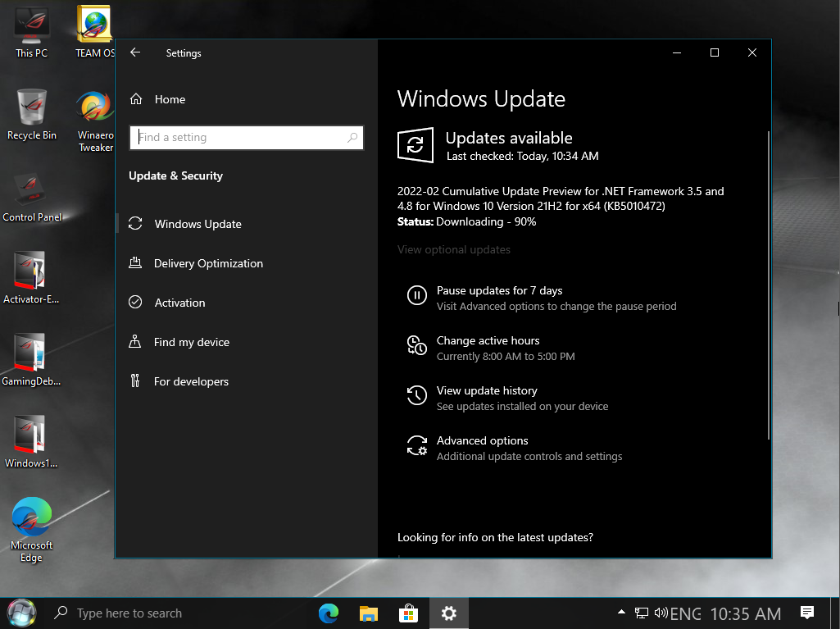Open the clock showing 10:35 AM
Image resolution: width=840 pixels, height=629 pixels.
(746, 613)
